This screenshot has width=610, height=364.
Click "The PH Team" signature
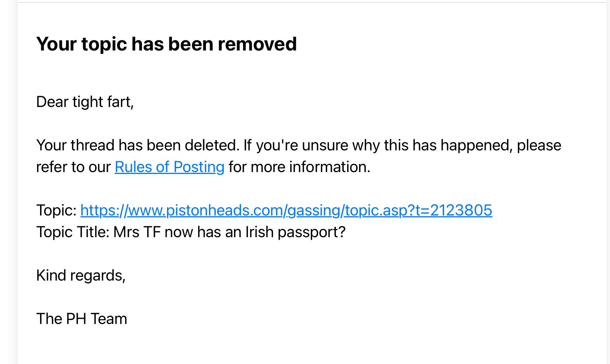pyautogui.click(x=82, y=319)
